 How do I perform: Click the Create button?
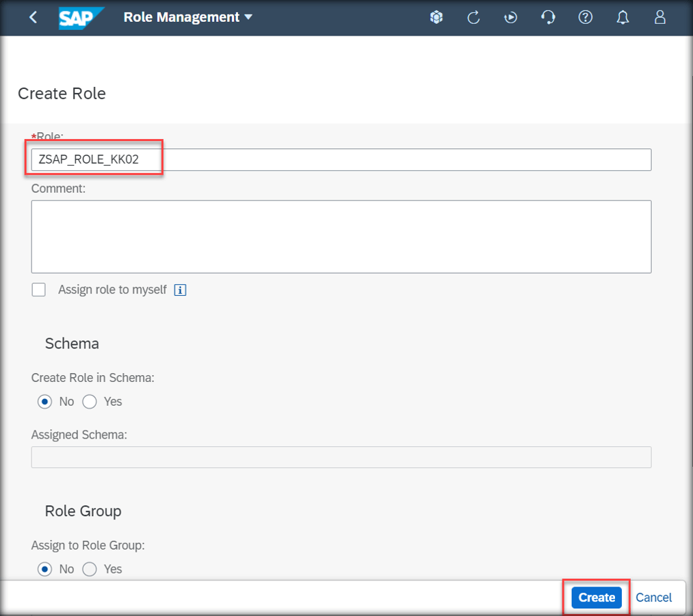[x=597, y=598]
